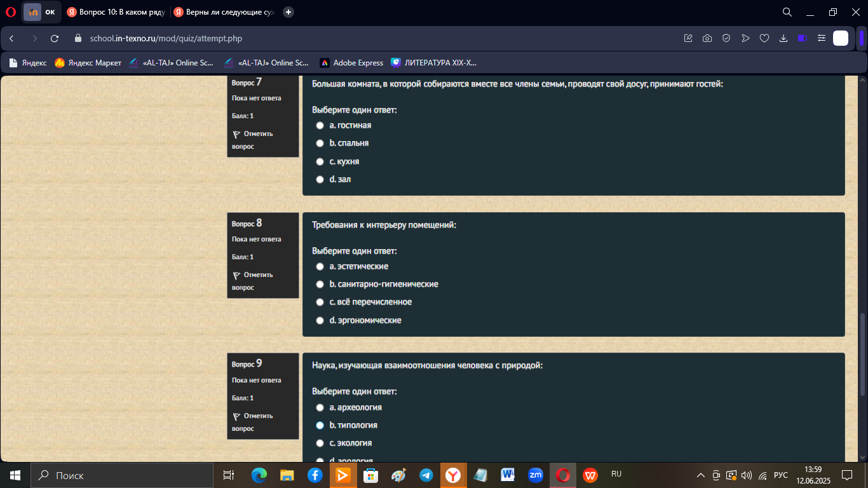The width and height of the screenshot is (868, 488).
Task: Flag question 8 with Отметить вопрос
Action: (x=253, y=281)
